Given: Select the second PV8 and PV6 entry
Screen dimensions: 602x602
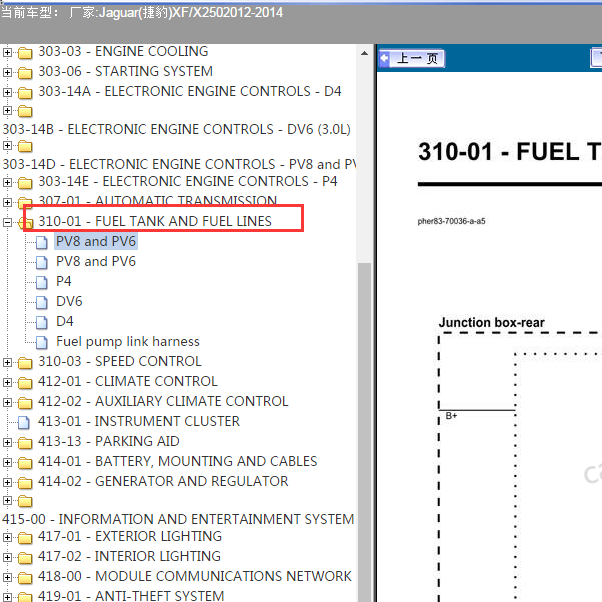Looking at the screenshot, I should pos(96,261).
